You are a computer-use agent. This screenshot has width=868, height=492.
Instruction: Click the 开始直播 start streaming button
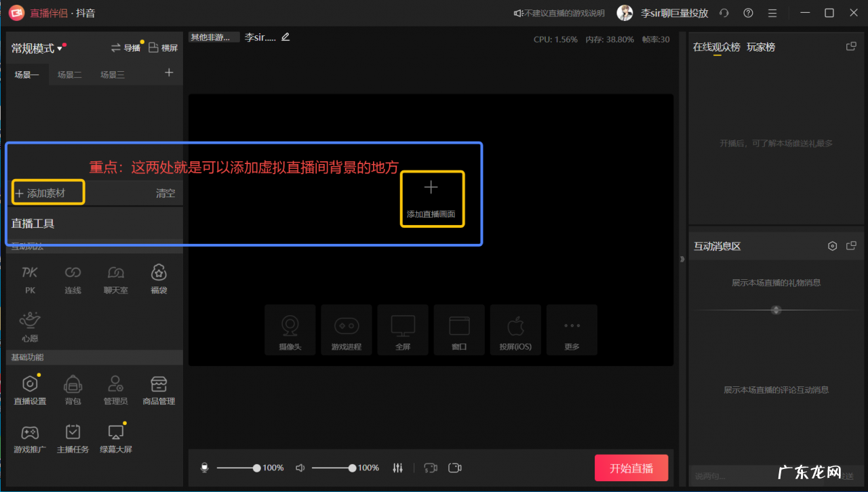click(631, 468)
